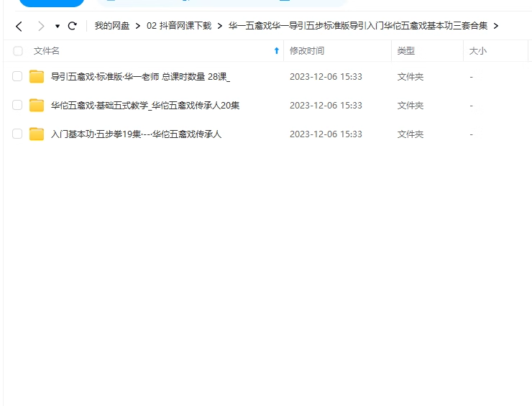Image resolution: width=532 pixels, height=406 pixels.
Task: Click the current folder breadcrumb 华一五禽戏
Action: (x=358, y=26)
